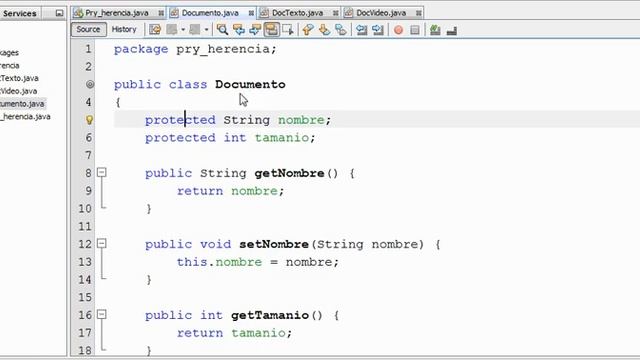The image size is (640, 360).
Task: Select DocVideo.java in project tree
Action: point(18,91)
